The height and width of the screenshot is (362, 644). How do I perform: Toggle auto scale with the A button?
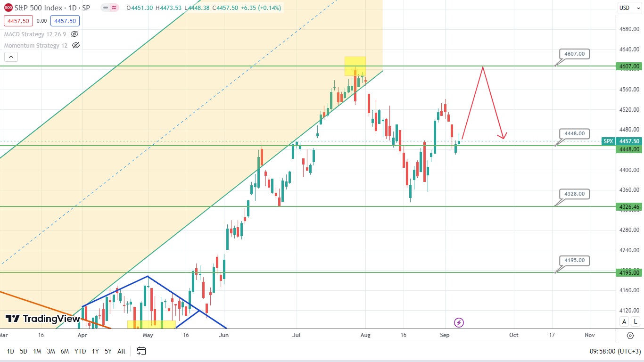point(624,321)
